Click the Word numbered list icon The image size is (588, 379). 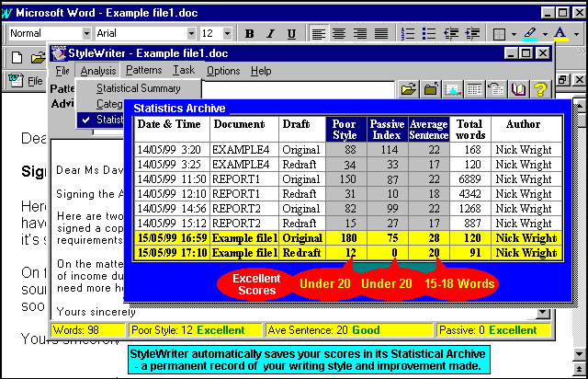point(409,34)
